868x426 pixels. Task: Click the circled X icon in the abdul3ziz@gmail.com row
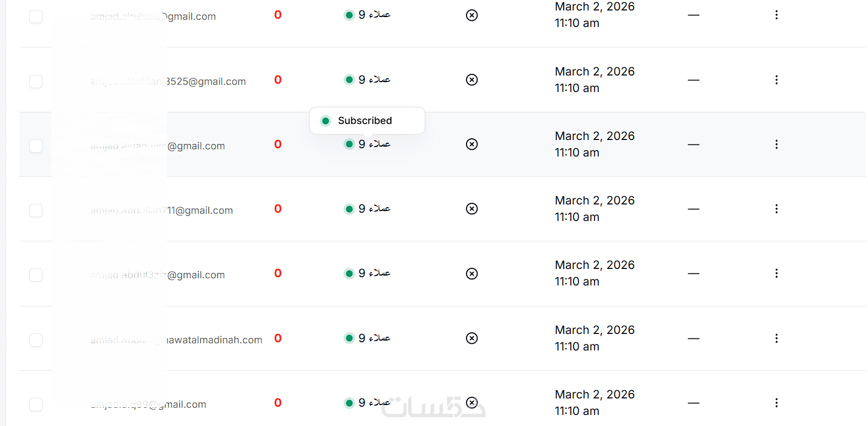click(x=471, y=274)
